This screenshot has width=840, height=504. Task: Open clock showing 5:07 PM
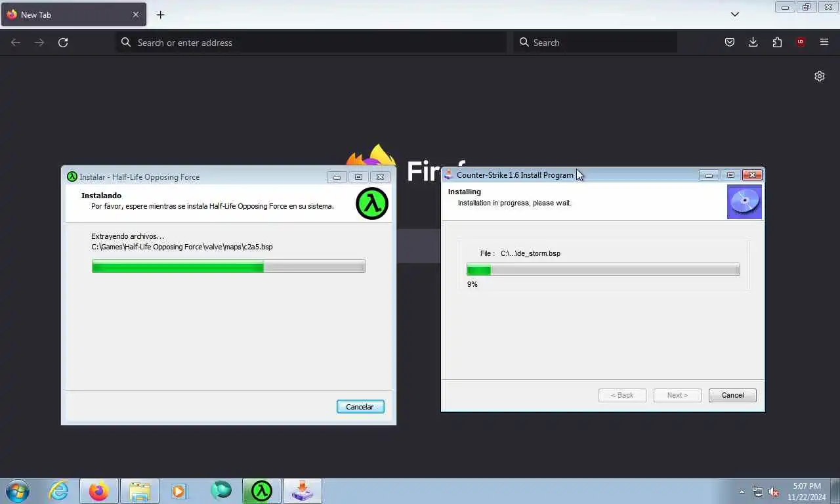click(807, 492)
